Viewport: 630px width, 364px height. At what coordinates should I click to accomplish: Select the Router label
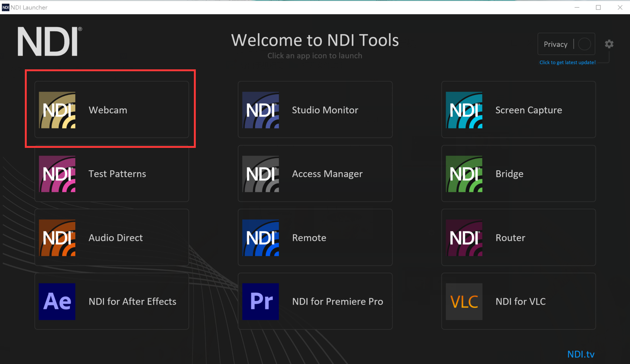coord(510,238)
